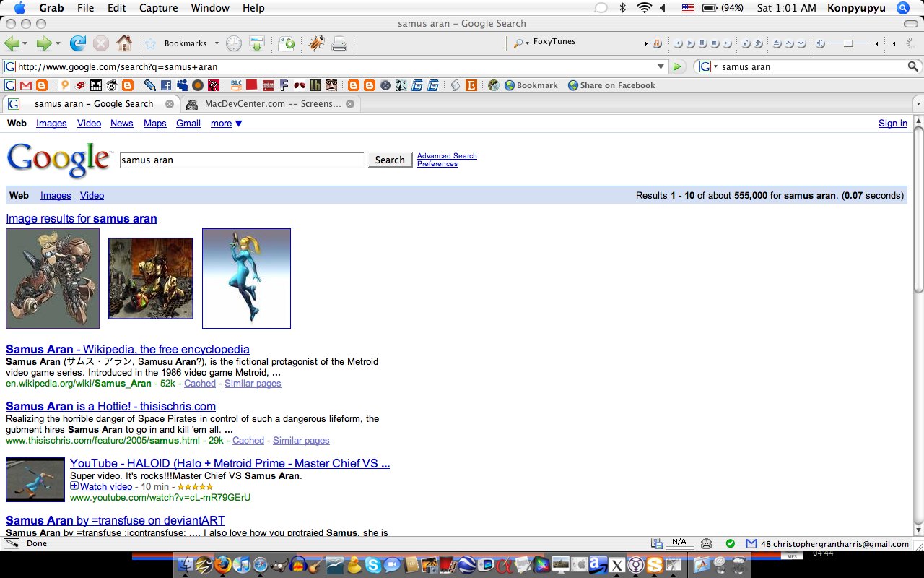This screenshot has height=578, width=924.
Task: Go back with the green back arrow
Action: click(12, 43)
